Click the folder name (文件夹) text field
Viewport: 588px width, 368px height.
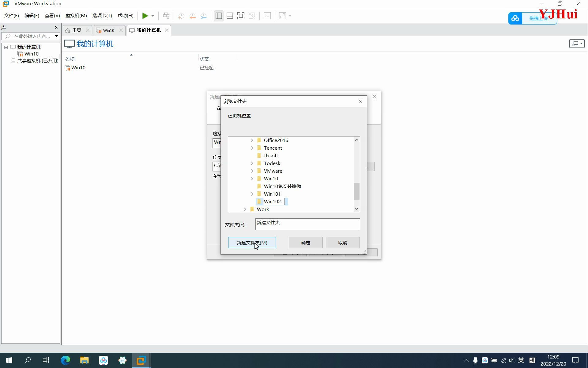(x=307, y=224)
